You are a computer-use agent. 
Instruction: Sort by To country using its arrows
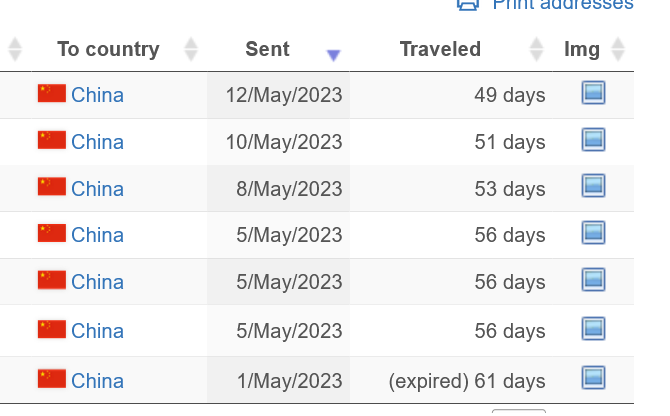pyautogui.click(x=191, y=49)
